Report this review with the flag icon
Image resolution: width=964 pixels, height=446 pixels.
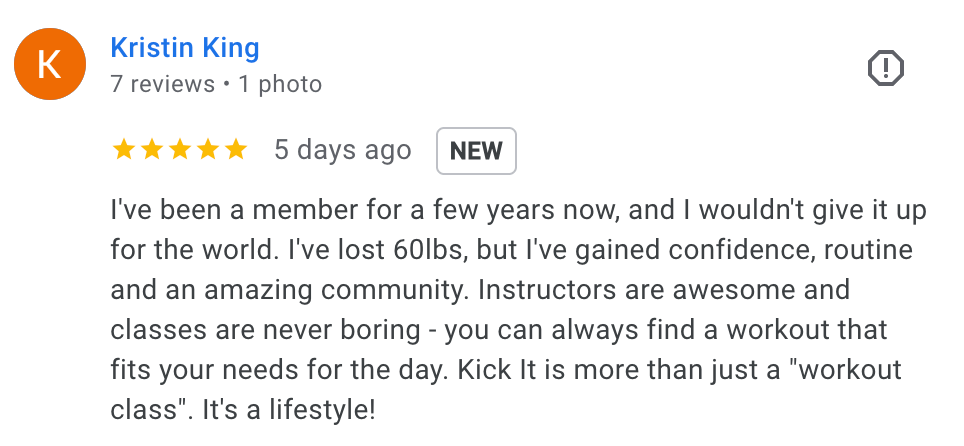[884, 68]
